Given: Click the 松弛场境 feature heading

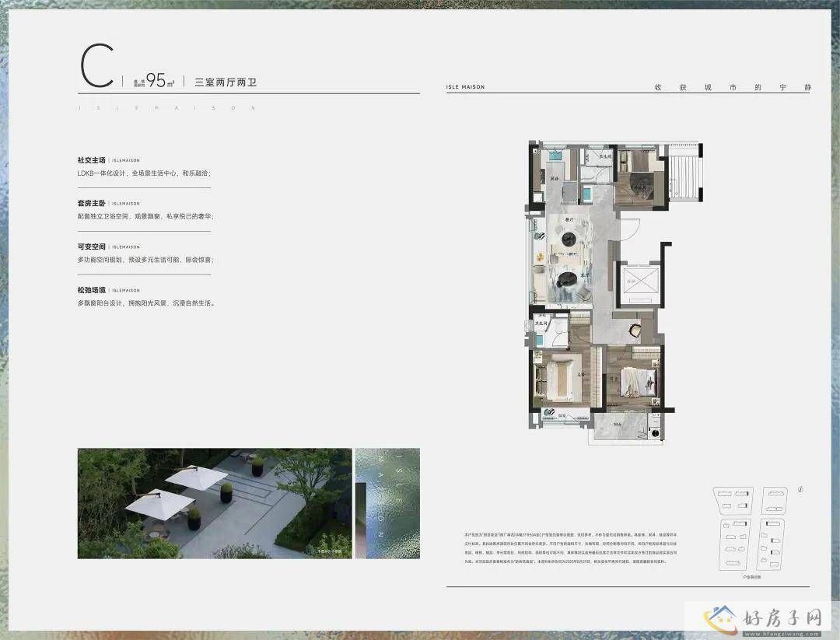Looking at the screenshot, I should [x=91, y=290].
